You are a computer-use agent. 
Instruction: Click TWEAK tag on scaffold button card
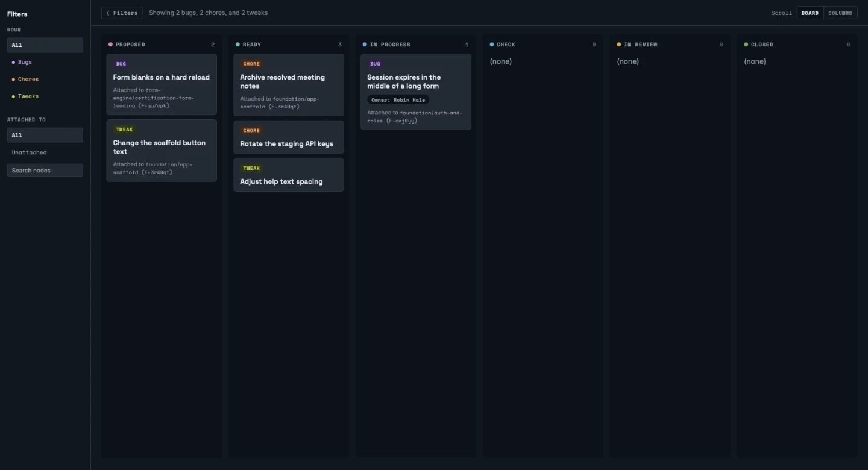click(x=124, y=130)
